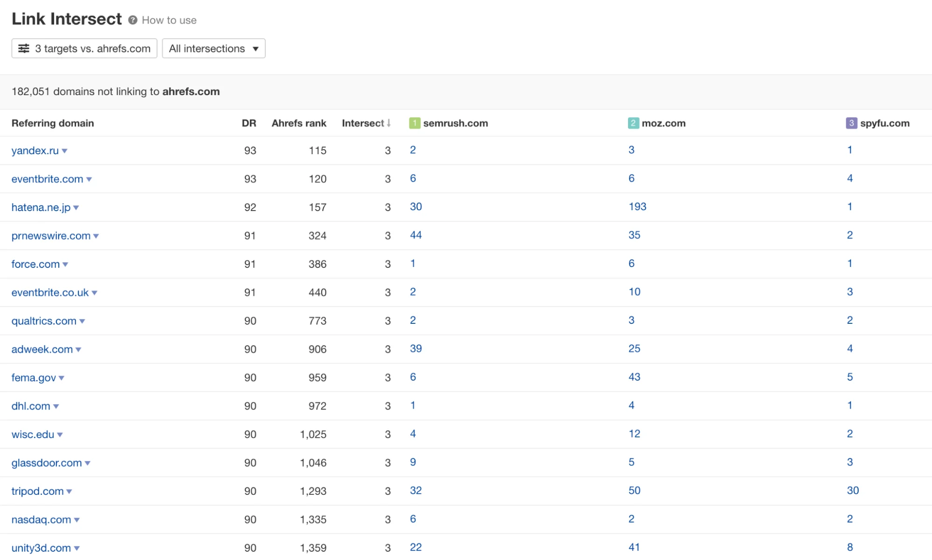Image resolution: width=932 pixels, height=560 pixels.
Task: Open the All intersections dropdown
Action: click(x=214, y=48)
